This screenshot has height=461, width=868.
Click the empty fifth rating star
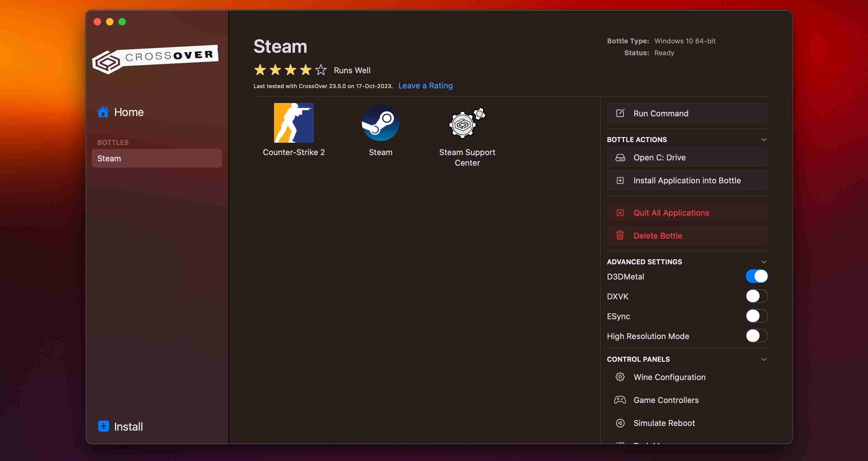[321, 70]
